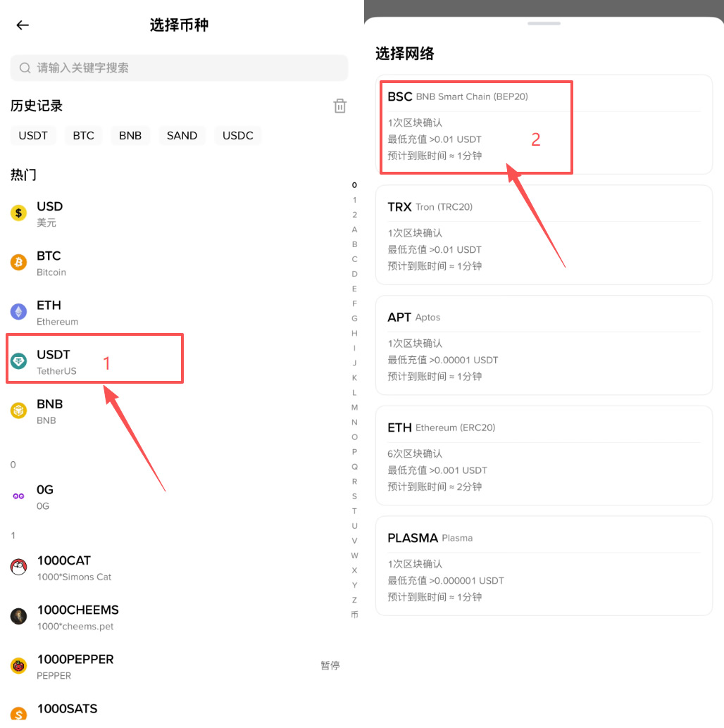Viewport: 724px width, 728px height.
Task: Clear search history with trash icon
Action: tap(340, 106)
